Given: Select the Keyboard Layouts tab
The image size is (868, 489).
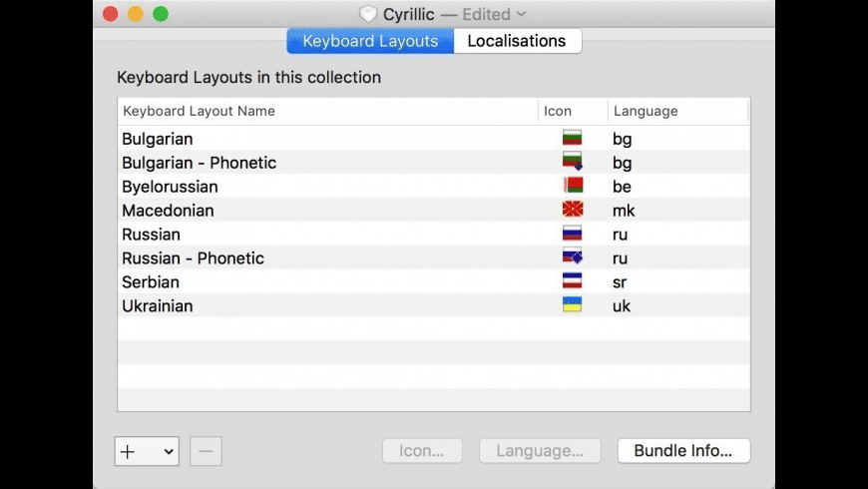Looking at the screenshot, I should click(x=370, y=41).
